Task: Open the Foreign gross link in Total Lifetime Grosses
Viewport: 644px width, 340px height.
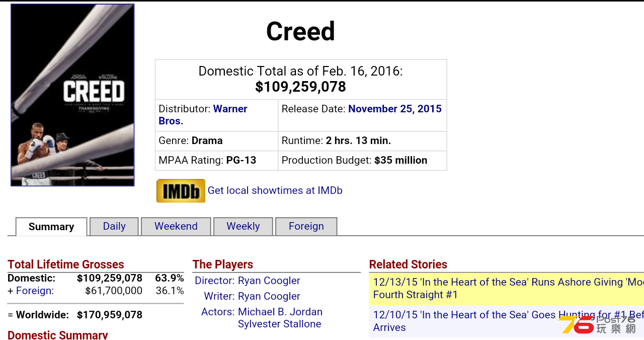Action: click(x=35, y=291)
